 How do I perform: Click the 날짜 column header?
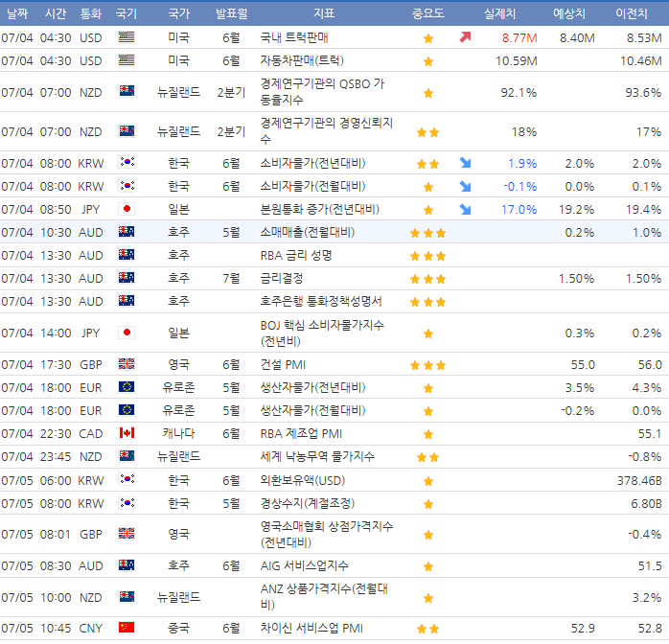click(x=17, y=13)
